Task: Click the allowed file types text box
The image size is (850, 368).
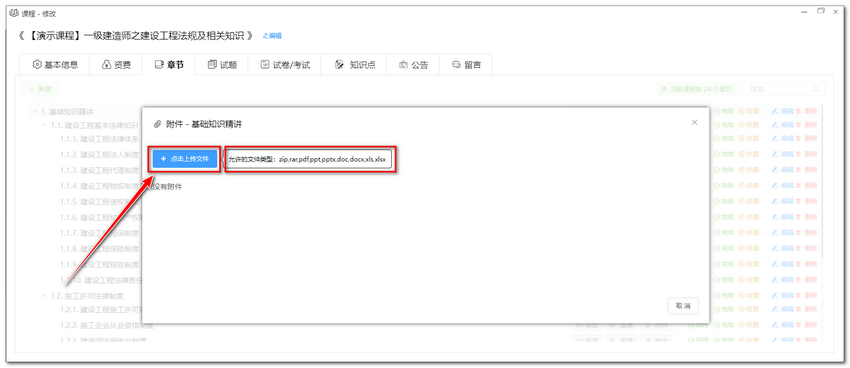Action: pyautogui.click(x=308, y=159)
